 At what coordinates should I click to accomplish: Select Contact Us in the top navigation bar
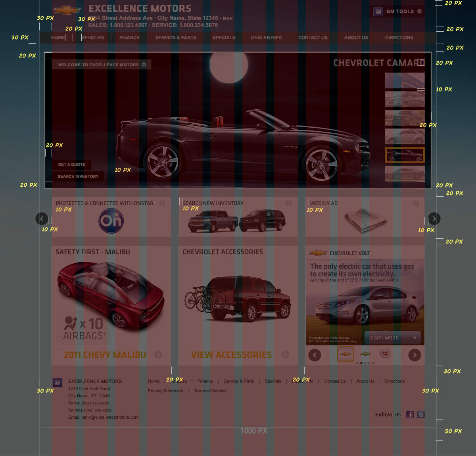313,38
